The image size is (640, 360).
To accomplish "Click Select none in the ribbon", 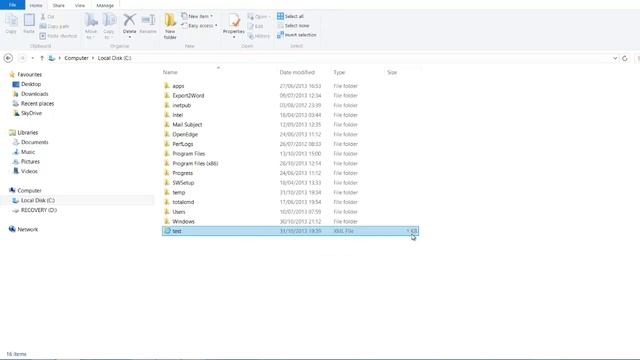I will [x=293, y=26].
